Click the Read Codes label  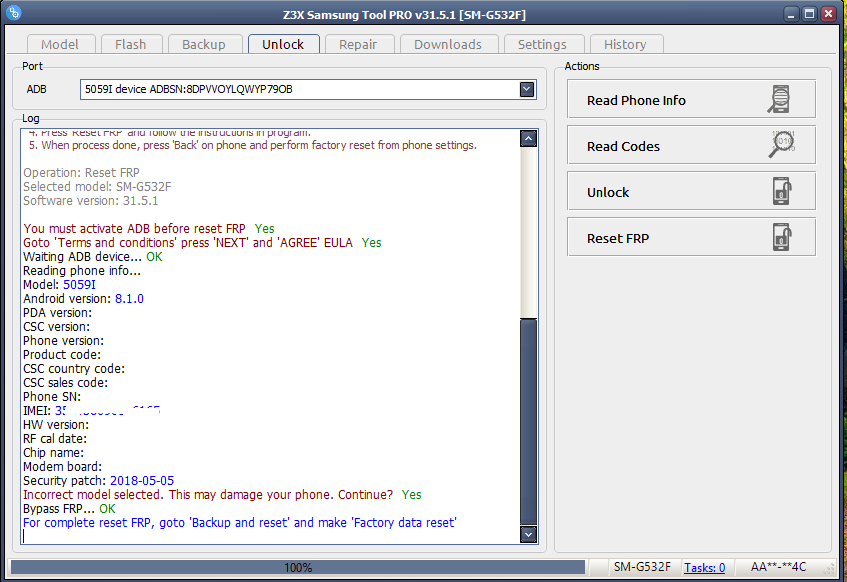click(x=623, y=146)
